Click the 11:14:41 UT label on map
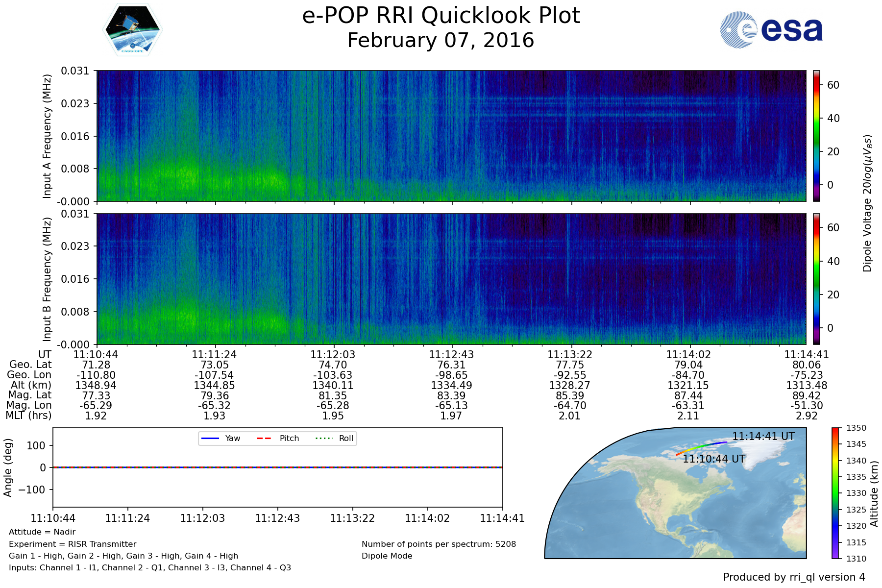 point(763,436)
